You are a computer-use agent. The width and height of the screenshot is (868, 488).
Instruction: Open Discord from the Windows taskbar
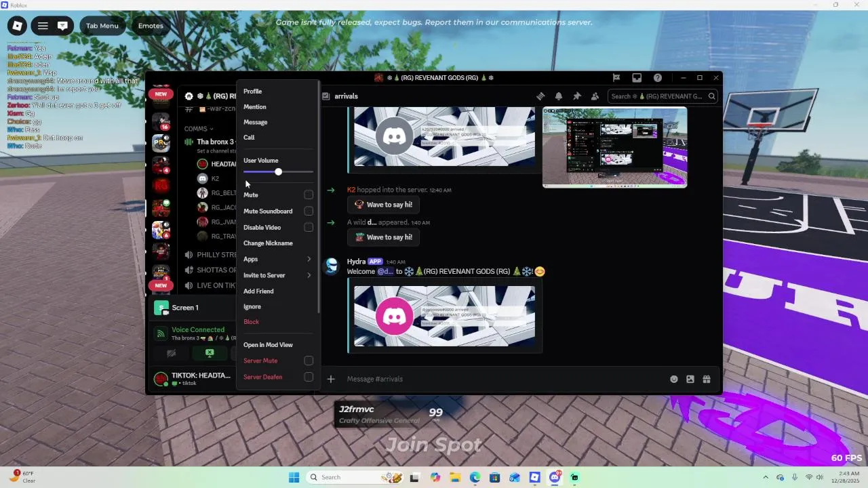click(x=555, y=478)
